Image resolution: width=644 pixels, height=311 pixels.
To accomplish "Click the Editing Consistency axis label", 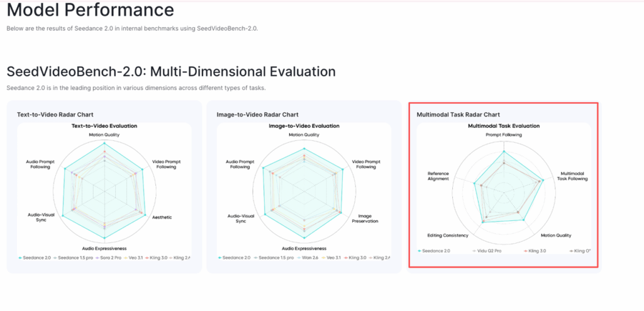I will 448,235.
